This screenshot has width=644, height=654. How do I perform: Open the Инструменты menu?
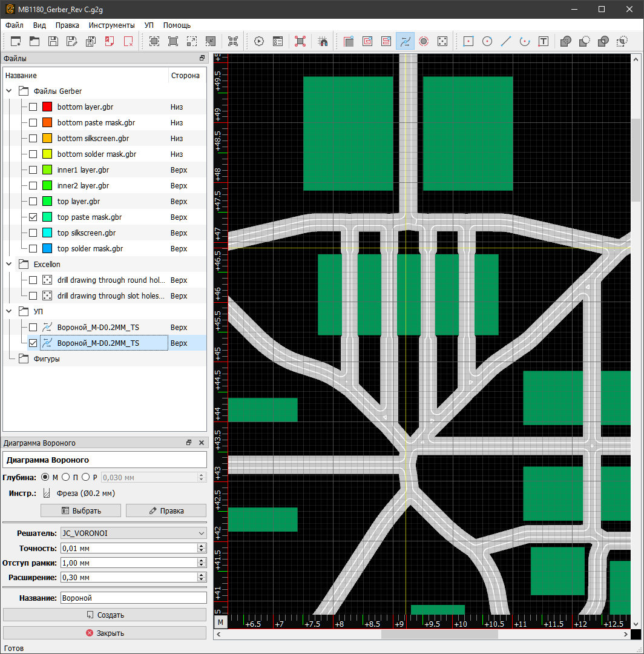tap(111, 25)
